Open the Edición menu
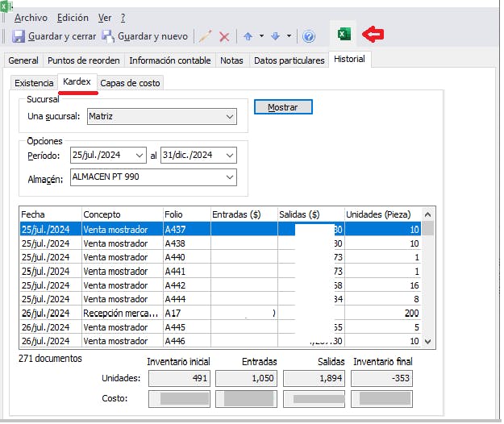 (73, 17)
